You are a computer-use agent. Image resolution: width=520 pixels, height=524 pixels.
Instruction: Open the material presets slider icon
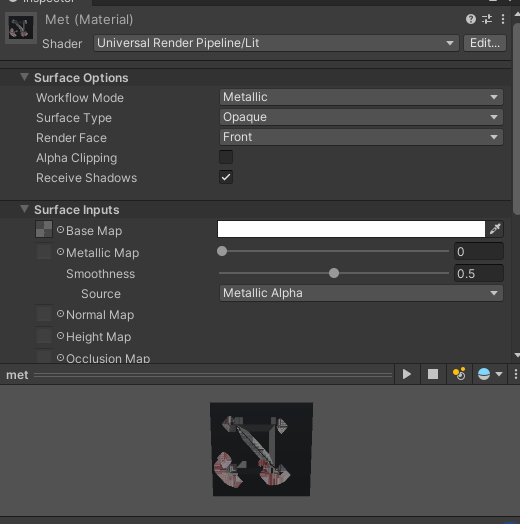coord(487,19)
